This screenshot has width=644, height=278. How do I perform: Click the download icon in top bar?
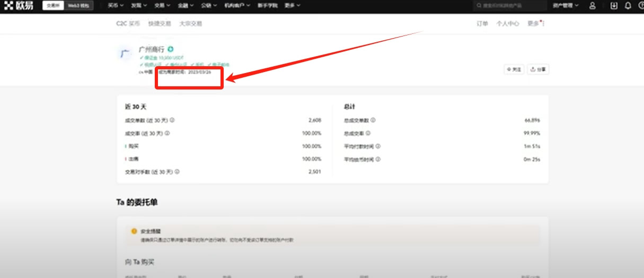pyautogui.click(x=614, y=6)
